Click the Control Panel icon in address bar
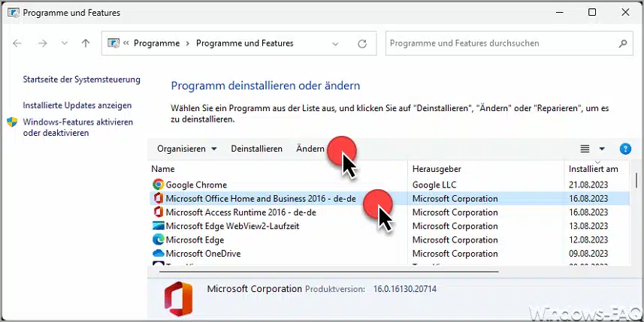 [113, 43]
